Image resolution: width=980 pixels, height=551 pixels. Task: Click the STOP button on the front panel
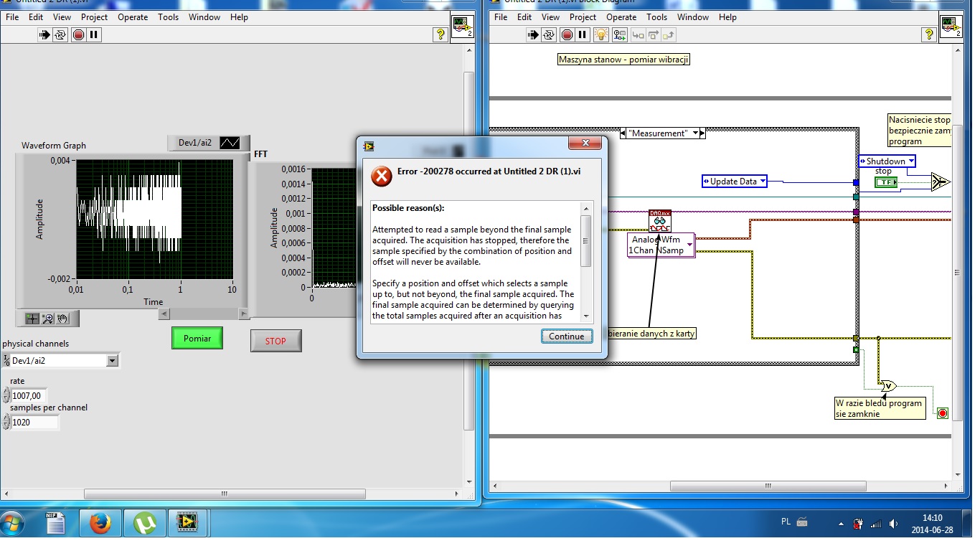pyautogui.click(x=275, y=341)
